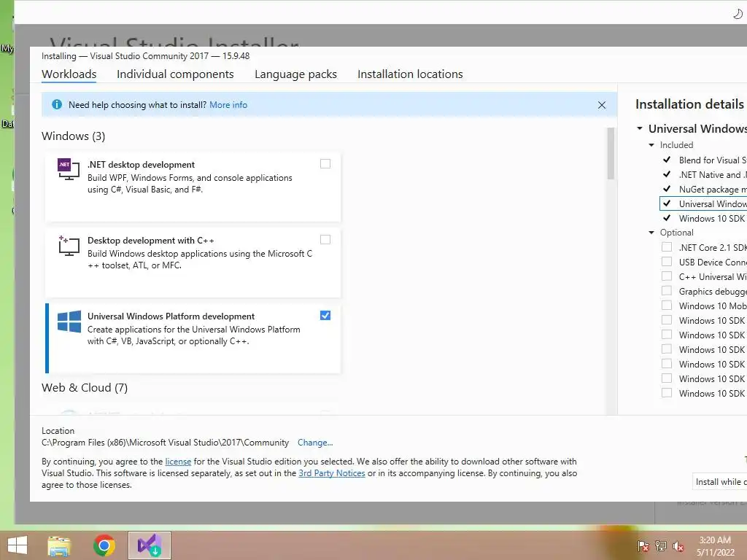Open the Action Center flag tray icon
This screenshot has height=560, width=747.
[x=643, y=546]
